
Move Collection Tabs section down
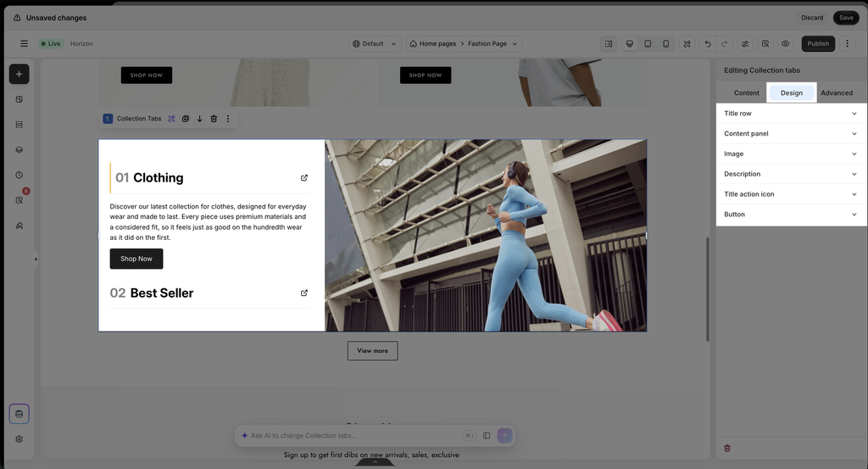(199, 119)
